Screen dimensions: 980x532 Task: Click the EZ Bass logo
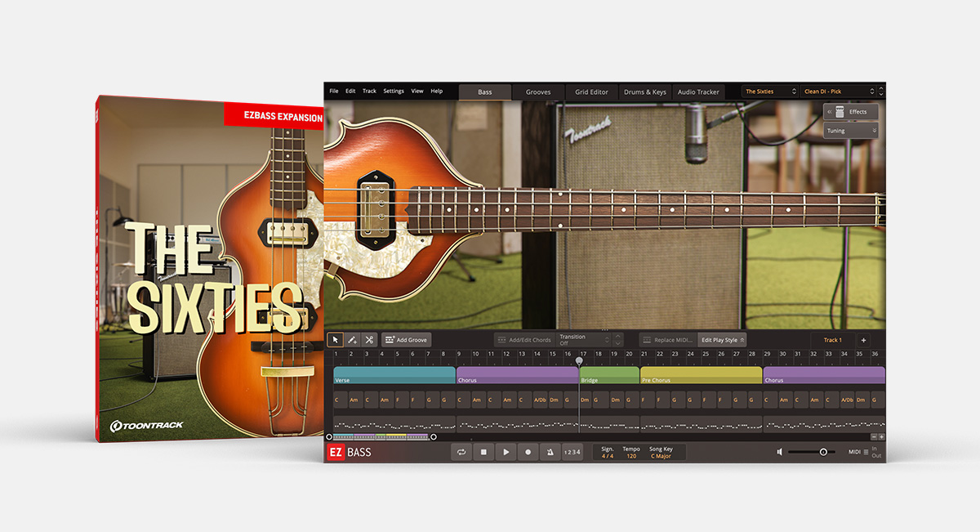coord(348,452)
